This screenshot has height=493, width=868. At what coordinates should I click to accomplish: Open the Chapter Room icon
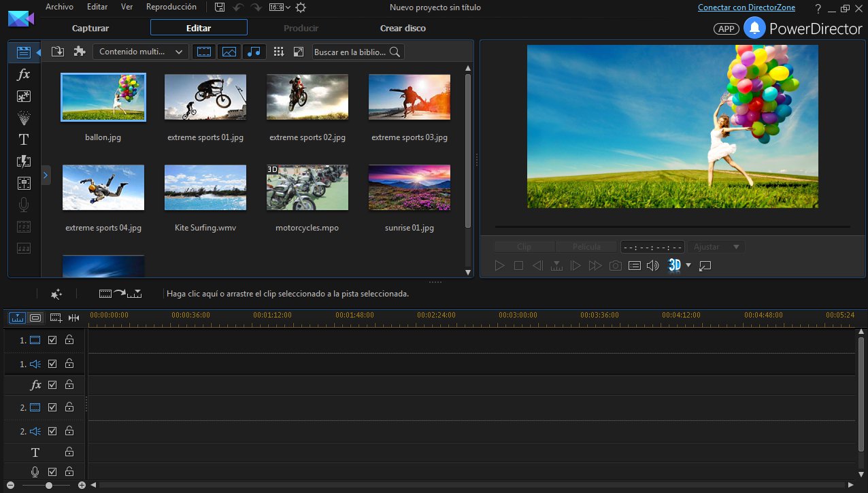click(24, 226)
